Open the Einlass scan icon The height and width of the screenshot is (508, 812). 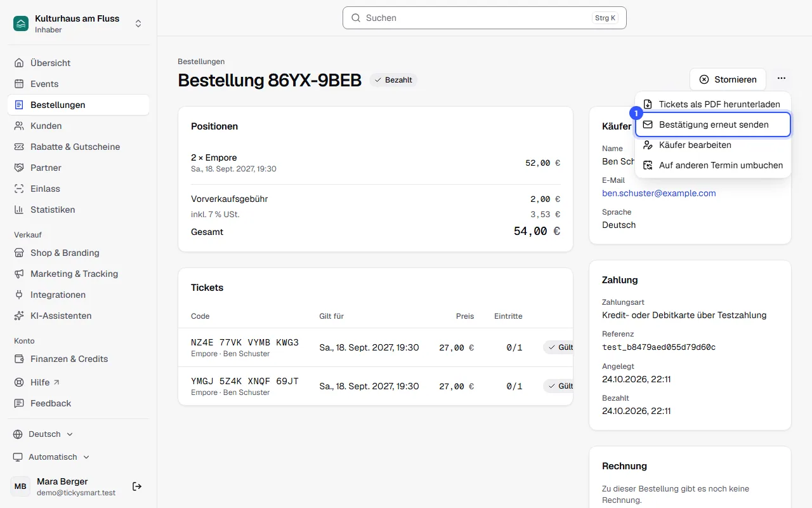click(19, 189)
